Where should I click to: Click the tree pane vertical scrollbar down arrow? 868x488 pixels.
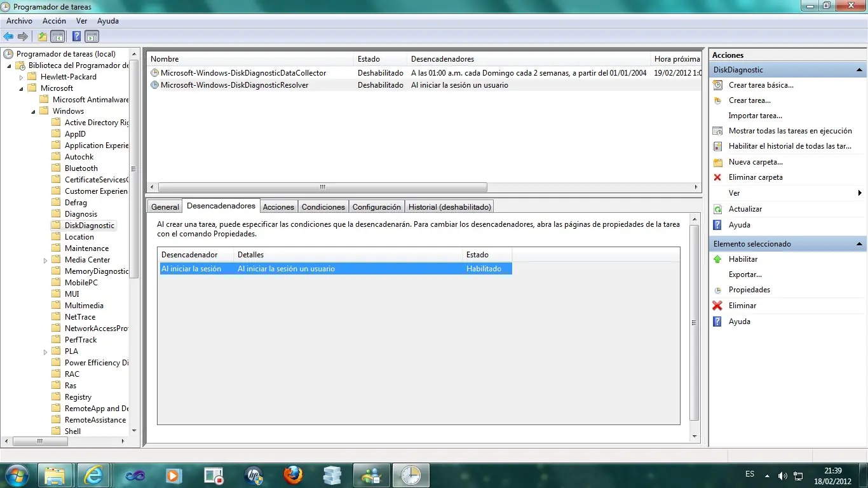(x=134, y=431)
